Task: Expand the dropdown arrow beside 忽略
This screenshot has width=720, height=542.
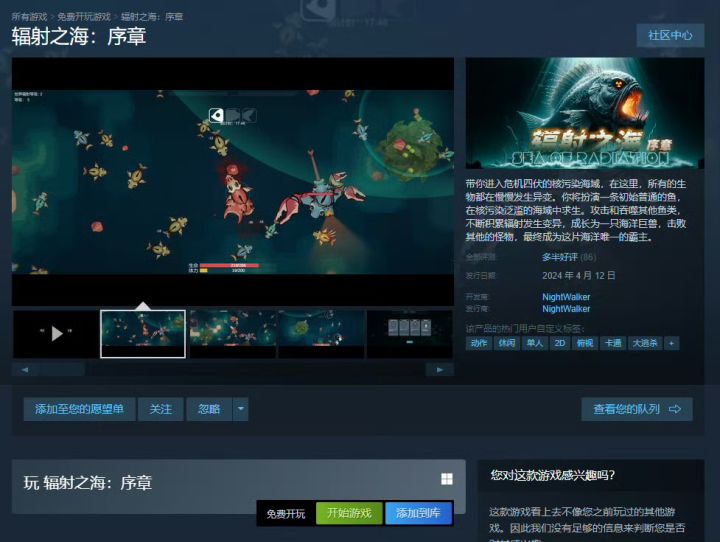Action: pos(241,409)
